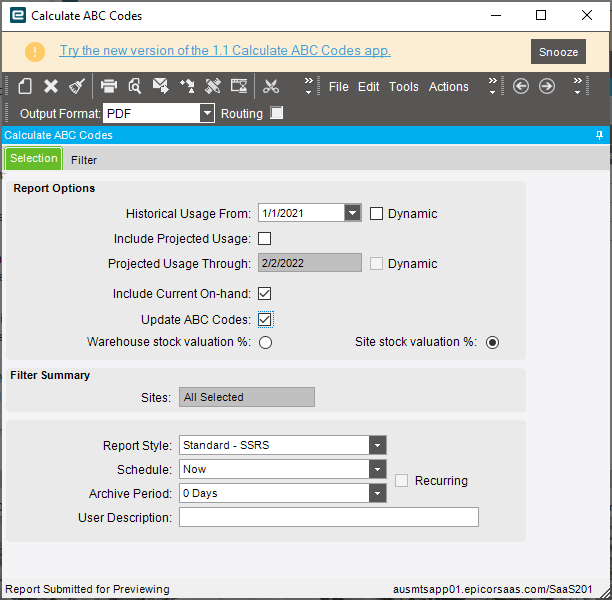The height and width of the screenshot is (600, 612).
Task: Expand menu overflow chevron after Actions
Action: coord(493,86)
